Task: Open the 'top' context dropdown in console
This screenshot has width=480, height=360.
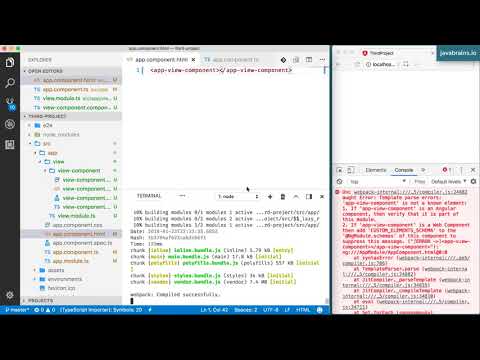Action: [x=377, y=182]
